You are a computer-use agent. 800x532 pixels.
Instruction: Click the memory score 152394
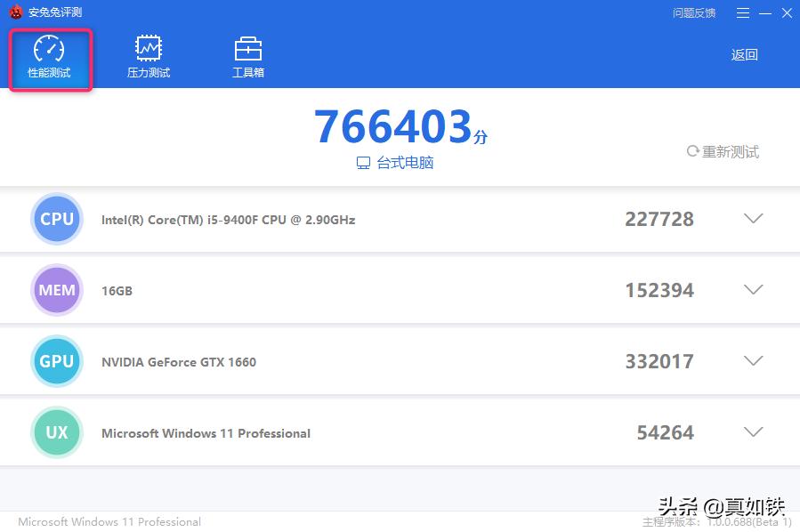(659, 290)
